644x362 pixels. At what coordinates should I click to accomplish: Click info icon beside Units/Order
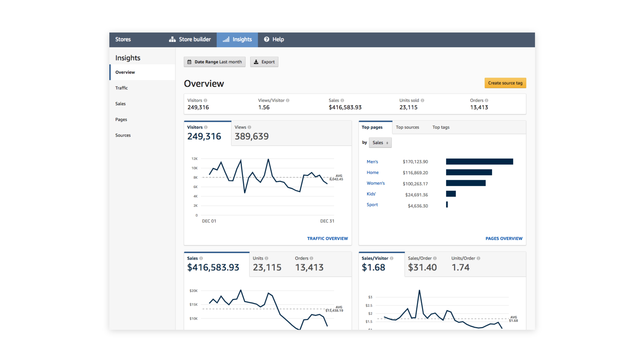tap(478, 258)
